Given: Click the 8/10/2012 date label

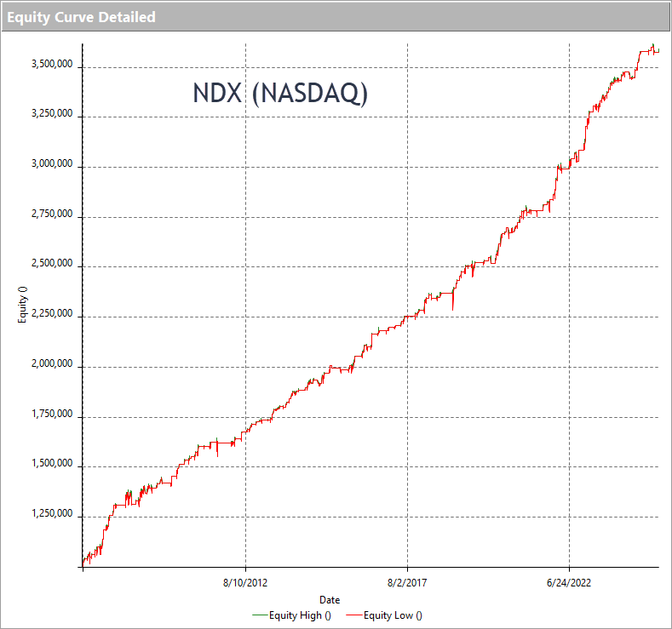Looking at the screenshot, I should tap(245, 582).
